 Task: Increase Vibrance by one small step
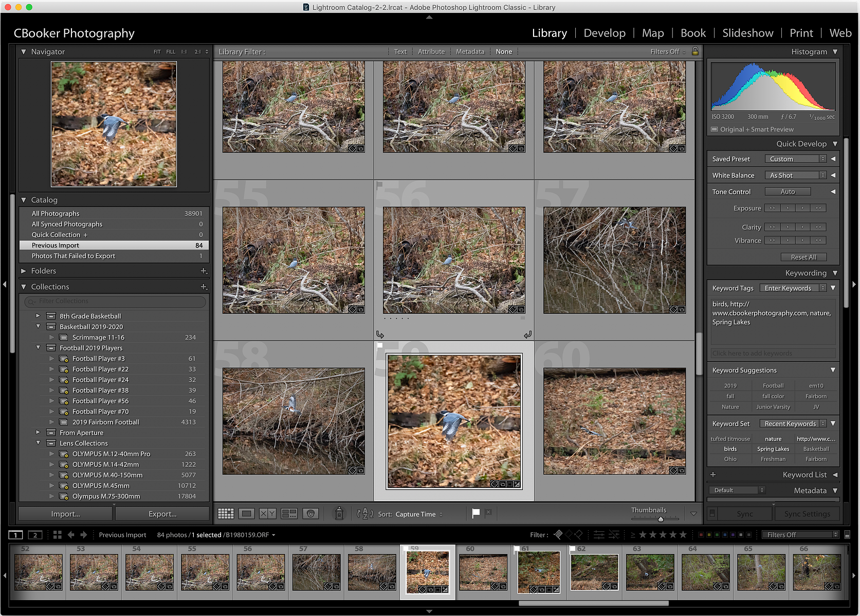click(x=803, y=240)
